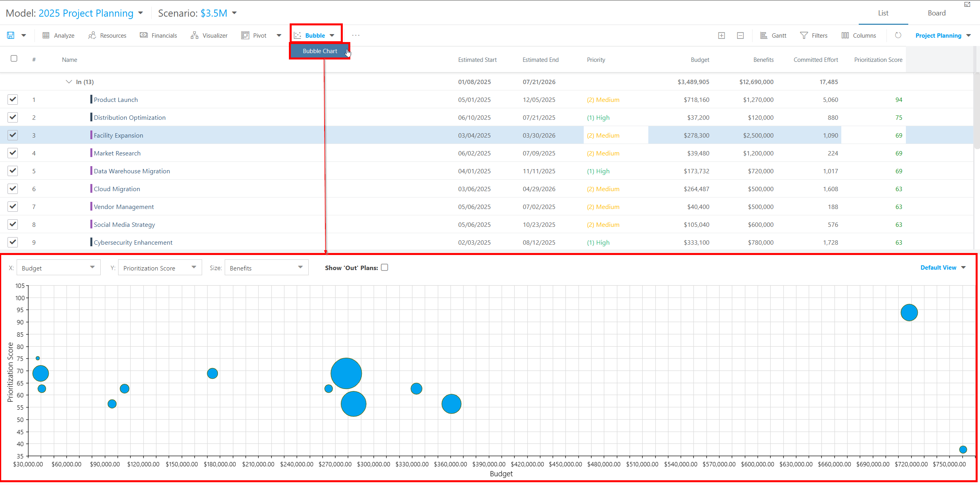Open the Project Planning view dropdown
Screen dimensions: 980x485
click(x=943, y=35)
